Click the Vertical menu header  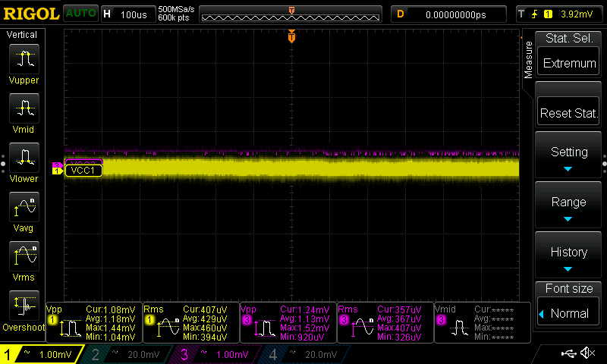[22, 35]
